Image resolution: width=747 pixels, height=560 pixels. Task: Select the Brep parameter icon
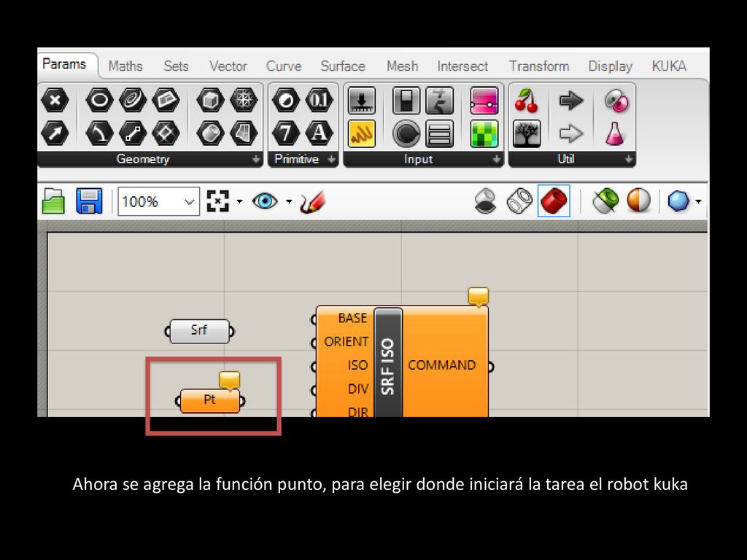(x=210, y=133)
